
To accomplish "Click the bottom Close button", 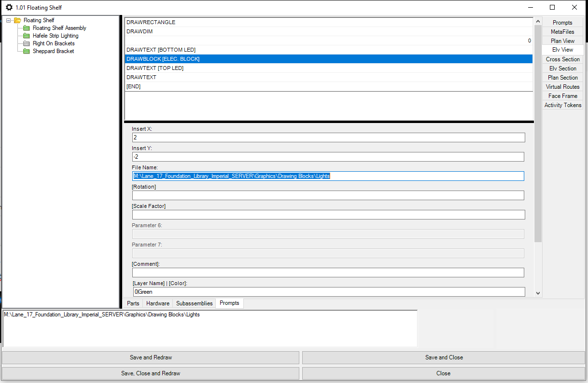I will [444, 373].
